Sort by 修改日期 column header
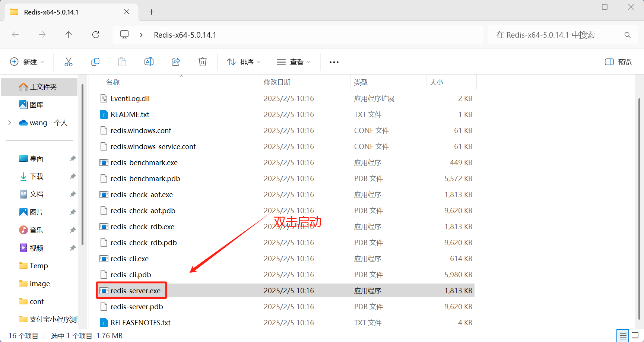644x342 pixels. [x=277, y=82]
